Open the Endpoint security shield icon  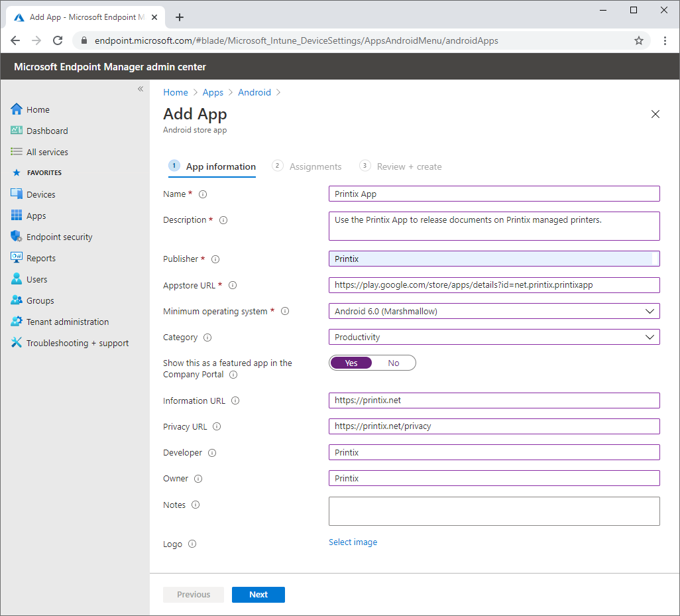[17, 237]
